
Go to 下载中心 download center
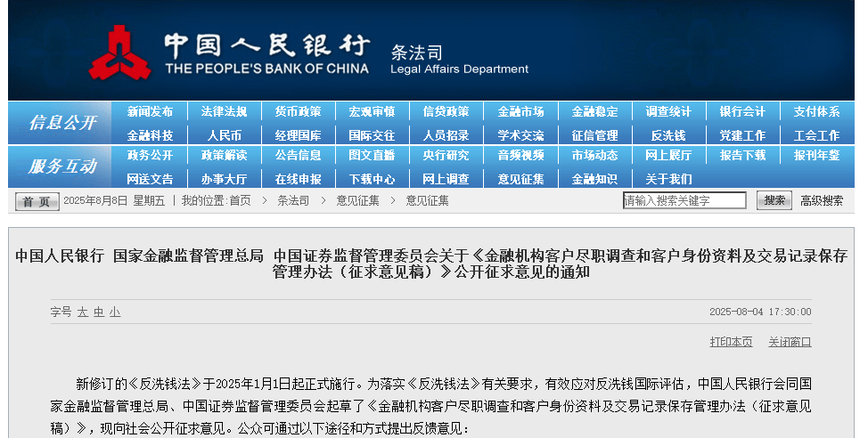(372, 179)
